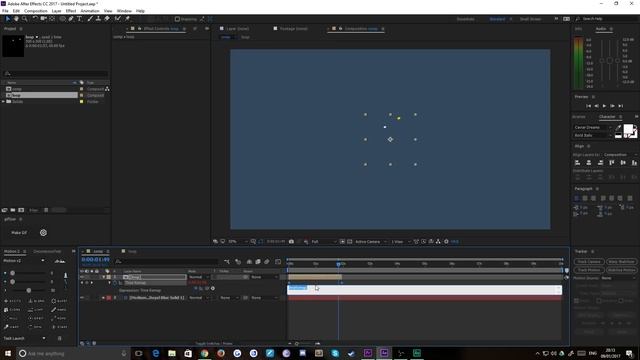Open the timeline composition mini-flowchart icon
This screenshot has width=640, height=360.
click(227, 262)
